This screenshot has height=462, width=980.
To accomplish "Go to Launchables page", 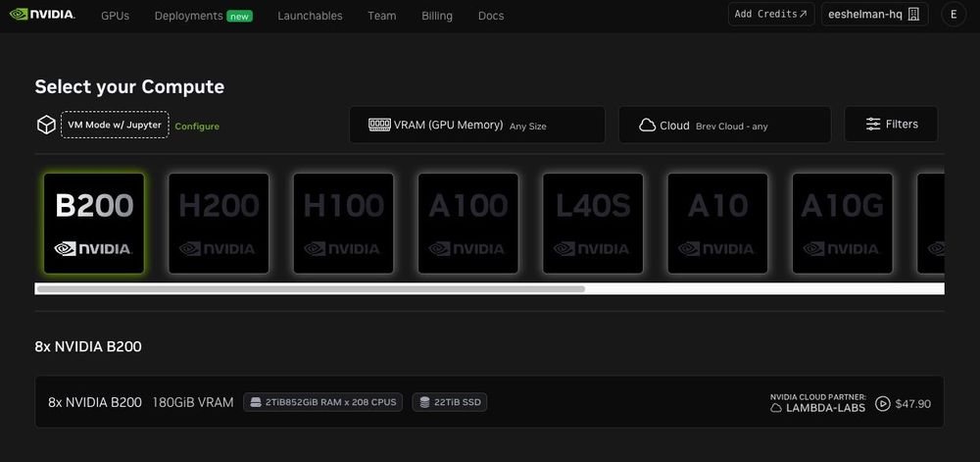I will 310,16.
